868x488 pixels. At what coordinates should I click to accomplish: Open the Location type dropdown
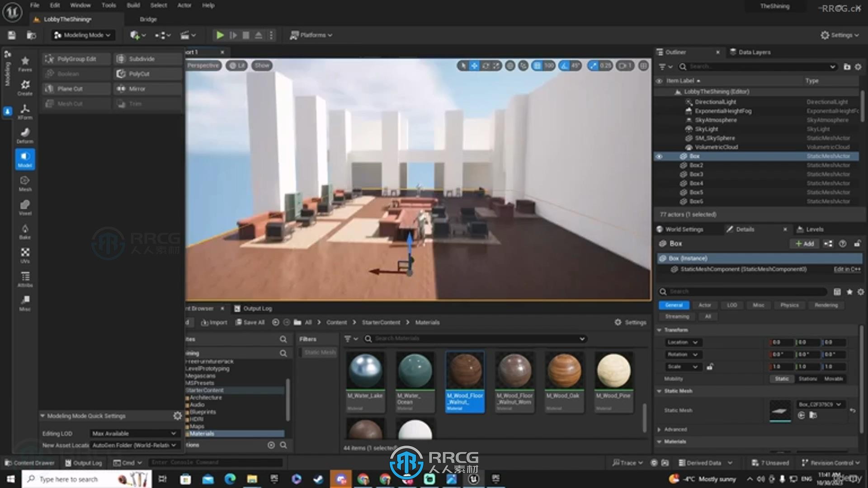682,343
